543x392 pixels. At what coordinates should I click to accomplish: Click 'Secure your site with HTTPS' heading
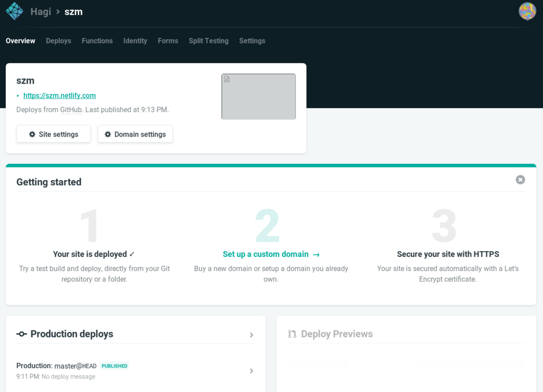point(448,254)
